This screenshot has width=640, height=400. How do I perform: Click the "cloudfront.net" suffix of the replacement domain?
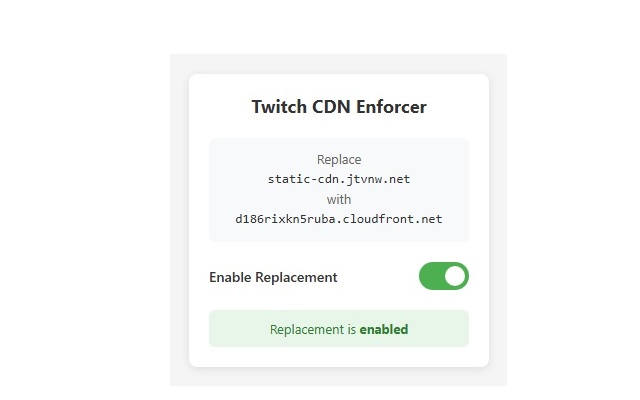click(393, 219)
